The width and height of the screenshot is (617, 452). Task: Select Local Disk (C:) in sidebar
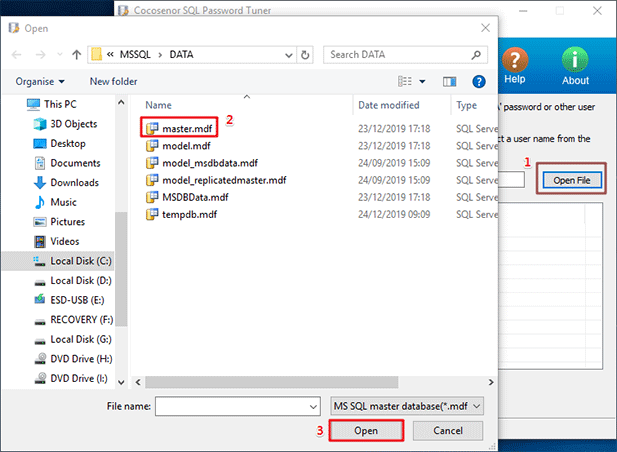[58, 261]
